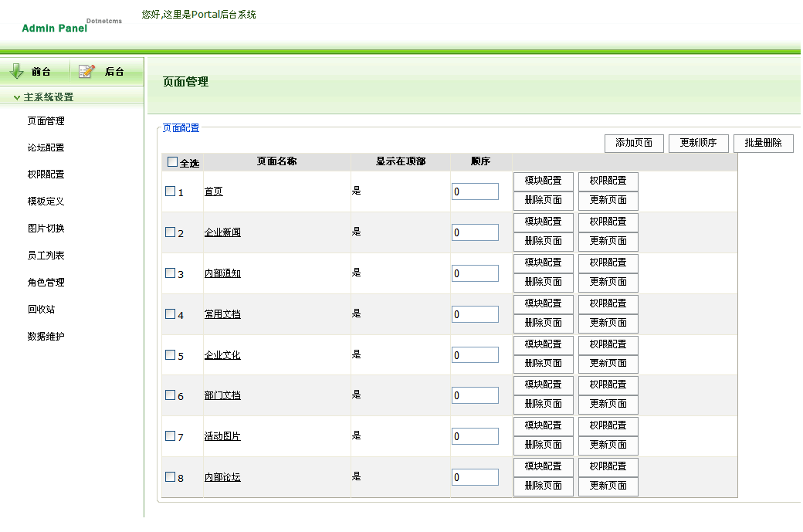Open 模板定义 in the sidebar
803x532 pixels.
click(46, 202)
